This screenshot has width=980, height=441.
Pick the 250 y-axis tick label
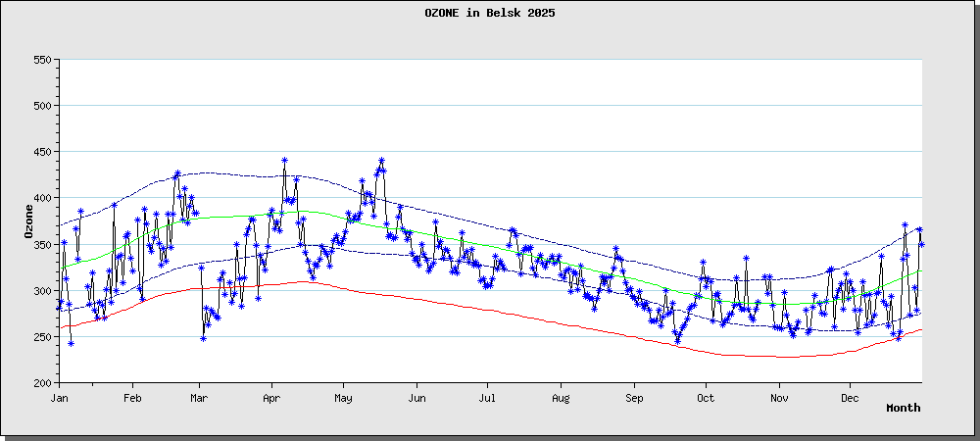(x=41, y=337)
